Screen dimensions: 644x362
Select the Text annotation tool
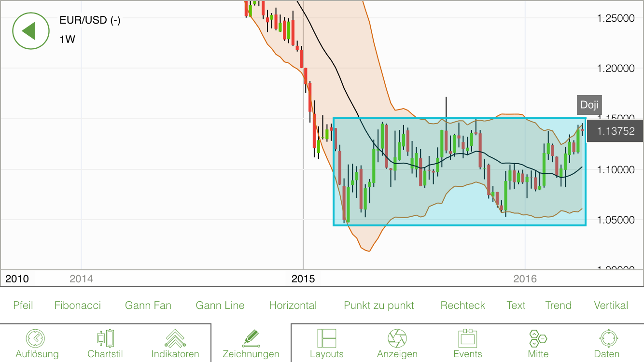coord(516,305)
